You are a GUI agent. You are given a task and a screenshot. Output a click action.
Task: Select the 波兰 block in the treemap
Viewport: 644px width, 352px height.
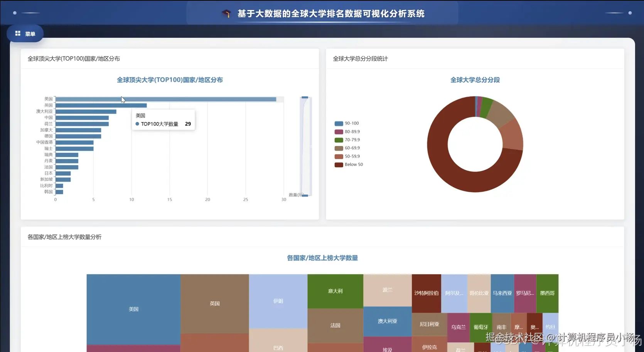(388, 290)
